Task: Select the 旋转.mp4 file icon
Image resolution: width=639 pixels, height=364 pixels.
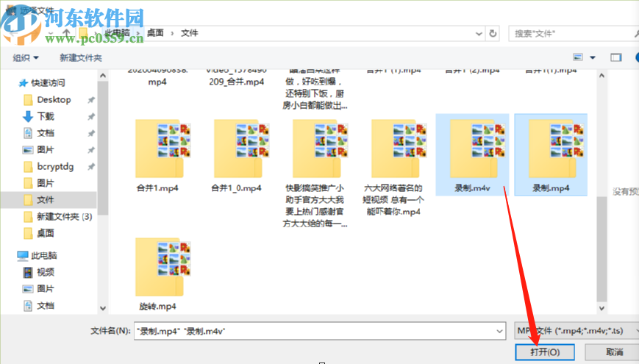Action: [x=163, y=267]
